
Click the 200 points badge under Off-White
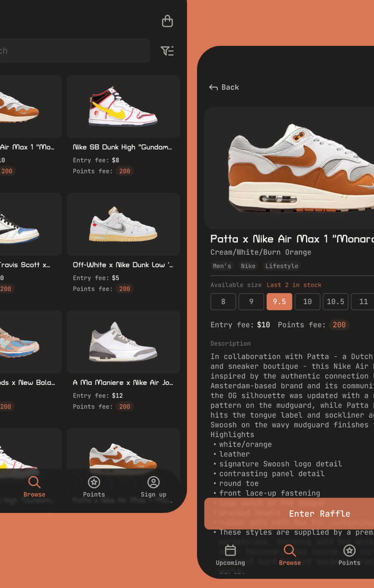coord(125,289)
